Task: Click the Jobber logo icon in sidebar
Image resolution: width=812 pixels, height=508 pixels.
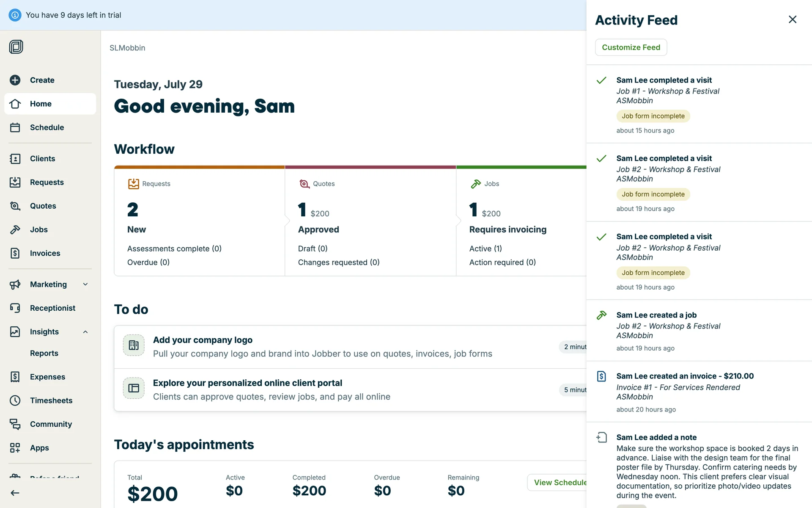Action: click(16, 47)
